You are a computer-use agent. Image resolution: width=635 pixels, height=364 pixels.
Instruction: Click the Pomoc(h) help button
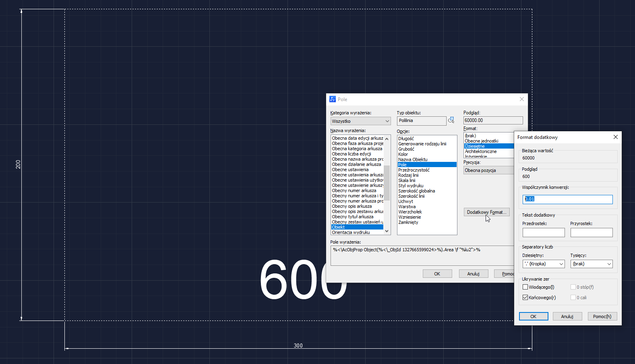click(x=602, y=316)
